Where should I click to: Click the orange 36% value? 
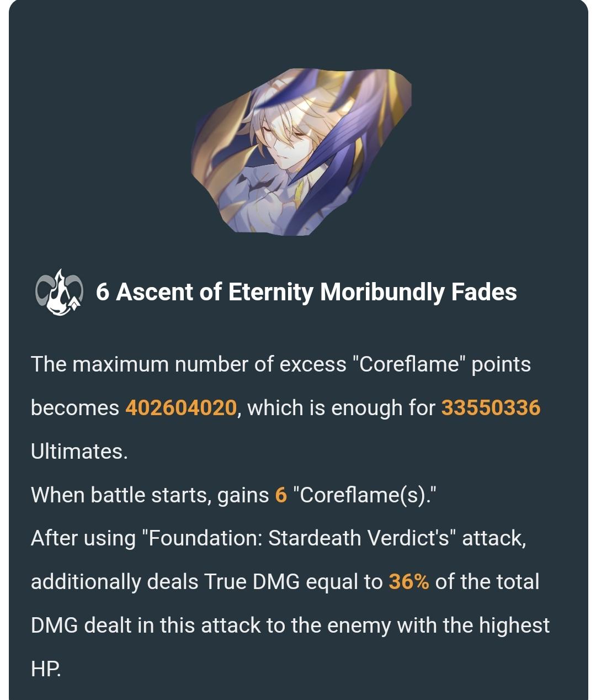409,582
